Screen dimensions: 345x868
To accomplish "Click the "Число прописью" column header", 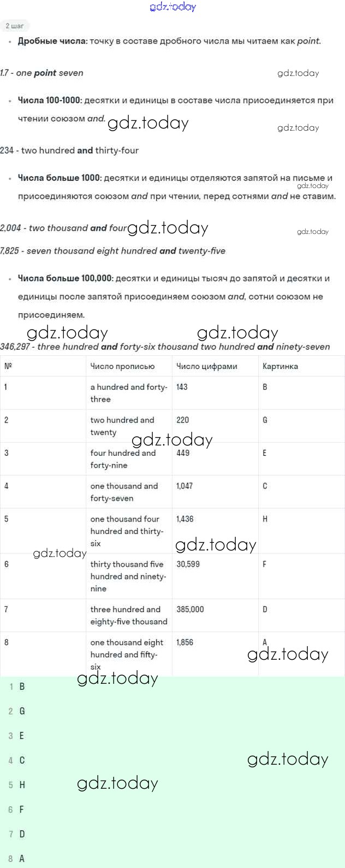I will [x=122, y=366].
